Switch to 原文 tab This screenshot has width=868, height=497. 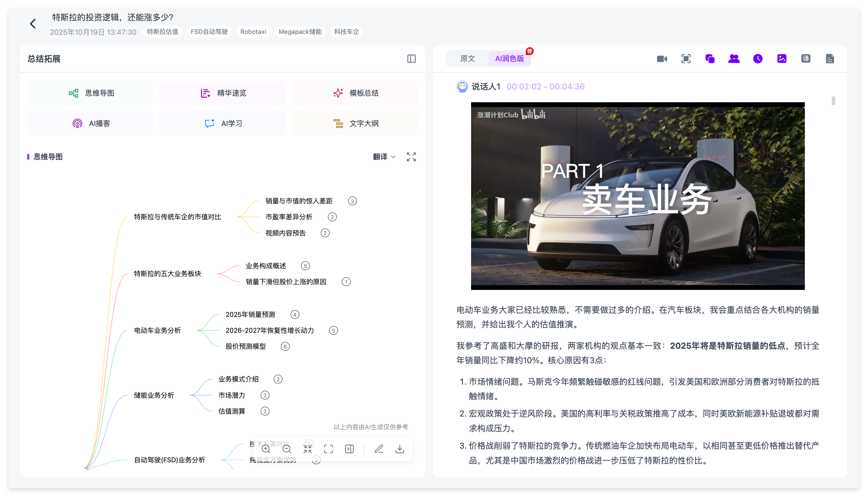tap(468, 59)
